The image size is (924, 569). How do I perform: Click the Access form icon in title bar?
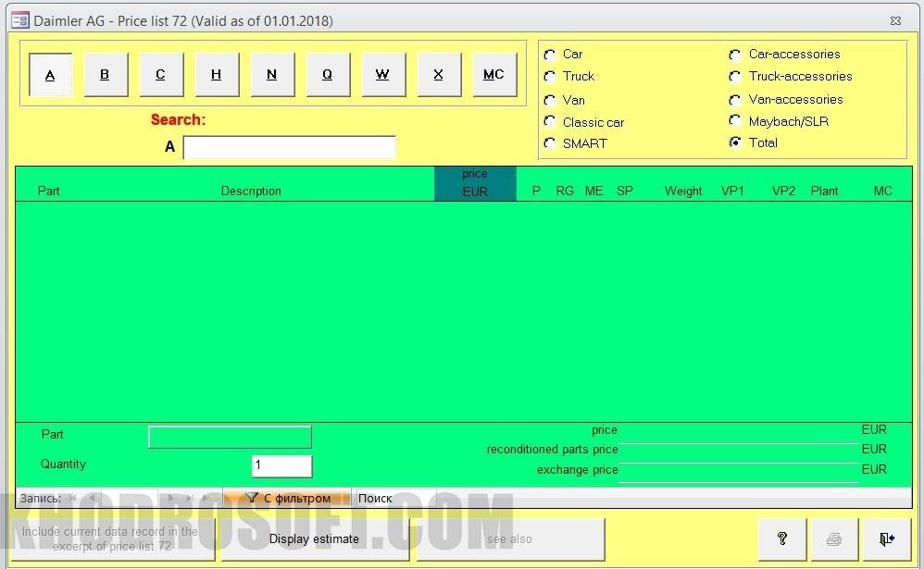tap(20, 20)
